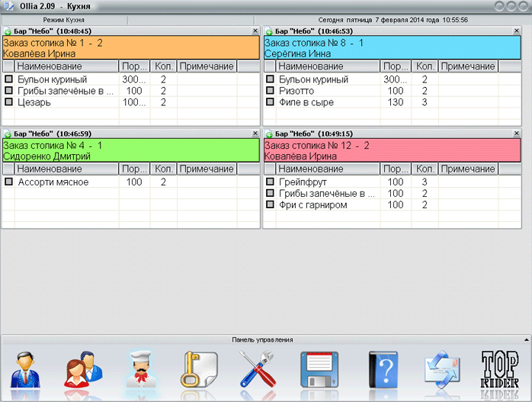Sort by Наименование in table 12 order
The height and width of the screenshot is (402, 532).
(x=328, y=169)
